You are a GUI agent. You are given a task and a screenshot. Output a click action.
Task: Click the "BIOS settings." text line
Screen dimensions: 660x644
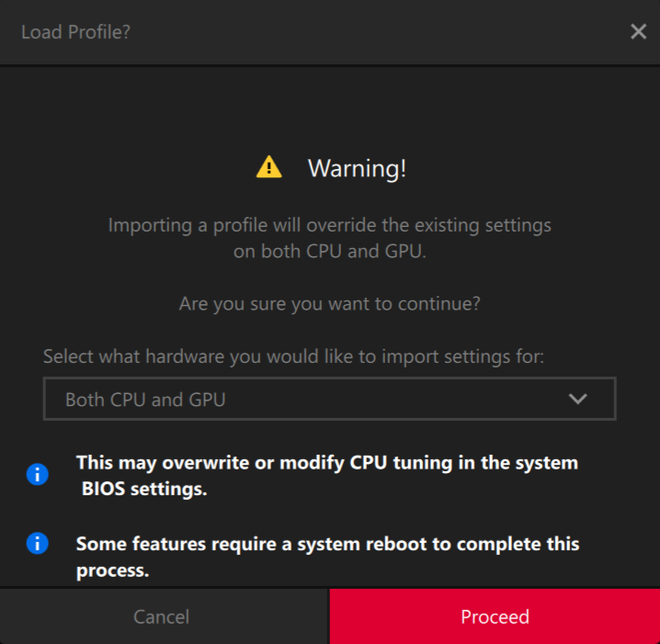click(x=143, y=489)
